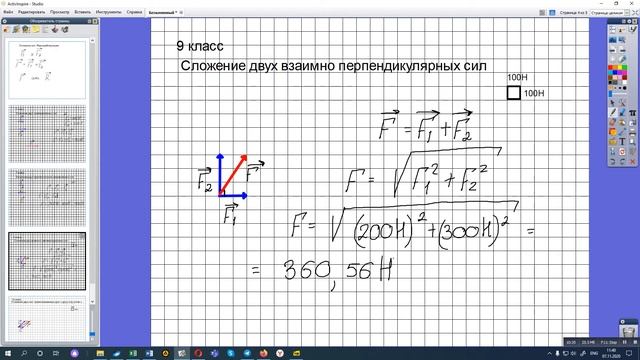Click the Insert media icon
The height and width of the screenshot is (360, 640).
[x=612, y=141]
